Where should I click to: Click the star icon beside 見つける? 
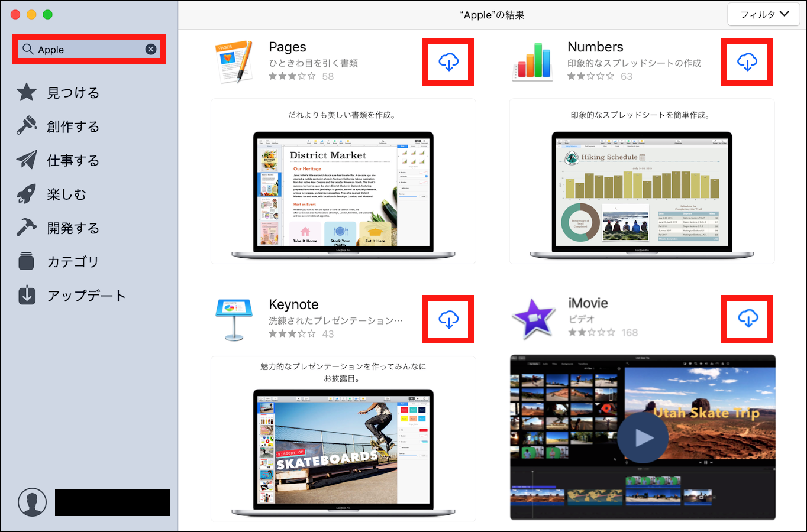click(27, 92)
